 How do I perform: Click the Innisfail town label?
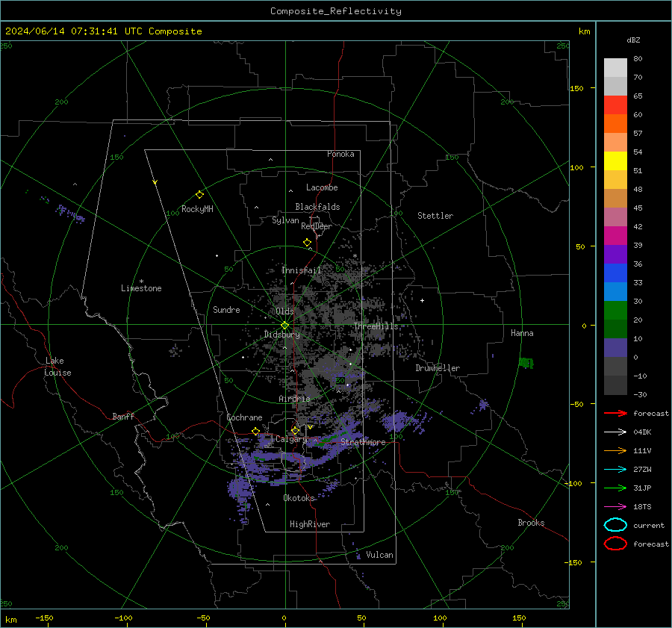301,270
